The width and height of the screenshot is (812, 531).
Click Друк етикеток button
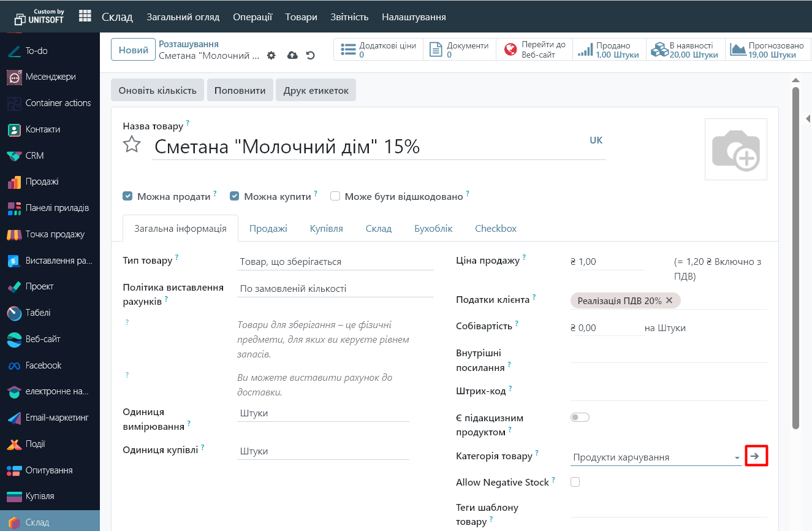coord(316,90)
